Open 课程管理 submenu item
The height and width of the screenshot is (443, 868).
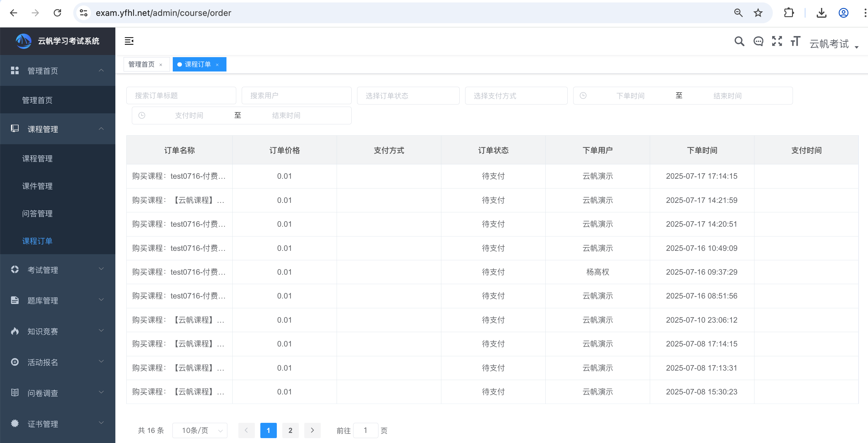pos(58,158)
